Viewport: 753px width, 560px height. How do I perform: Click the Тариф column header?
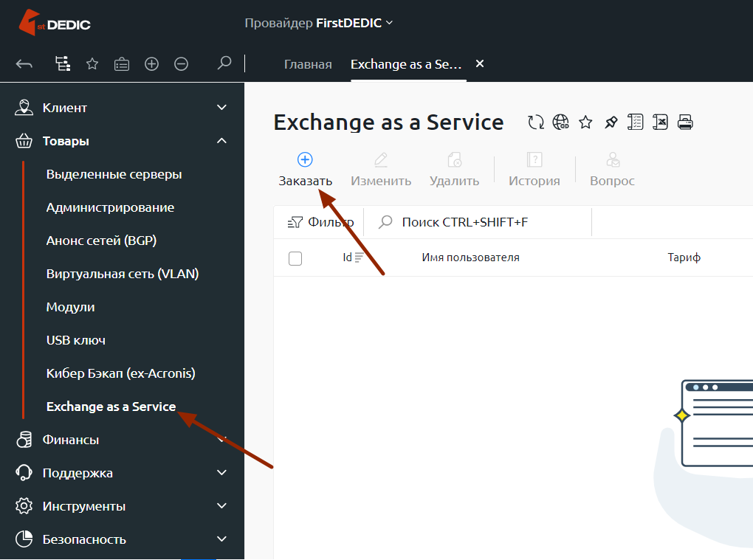coord(684,257)
